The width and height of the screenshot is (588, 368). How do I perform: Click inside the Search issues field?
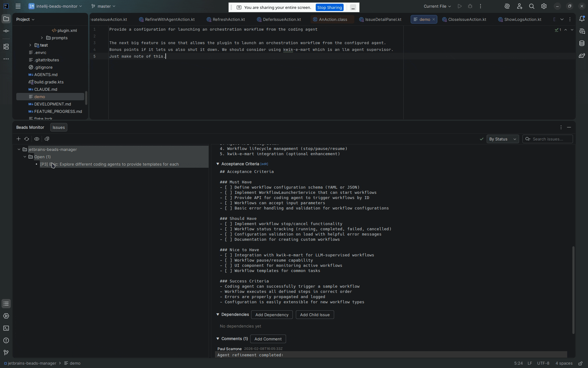tap(548, 139)
